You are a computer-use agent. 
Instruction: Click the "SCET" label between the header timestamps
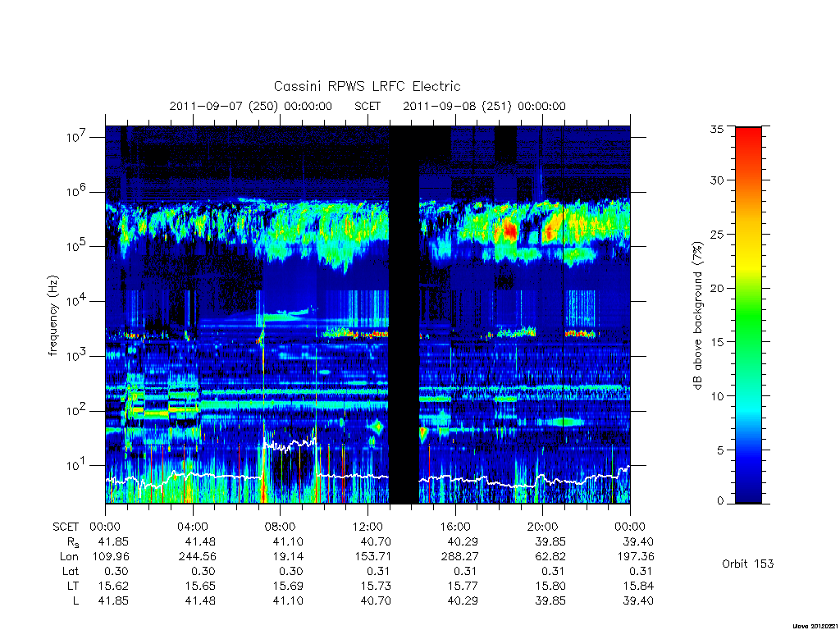[367, 106]
